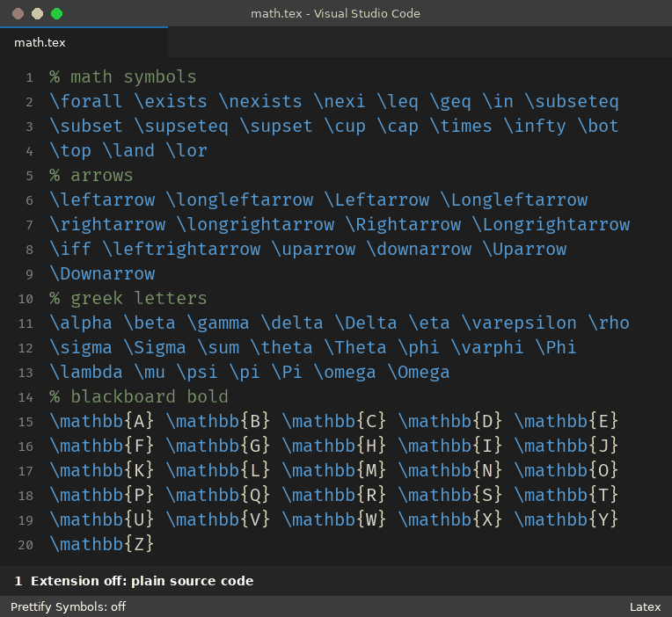The width and height of the screenshot is (672, 617).
Task: Click the \varepsilon command
Action: click(519, 323)
